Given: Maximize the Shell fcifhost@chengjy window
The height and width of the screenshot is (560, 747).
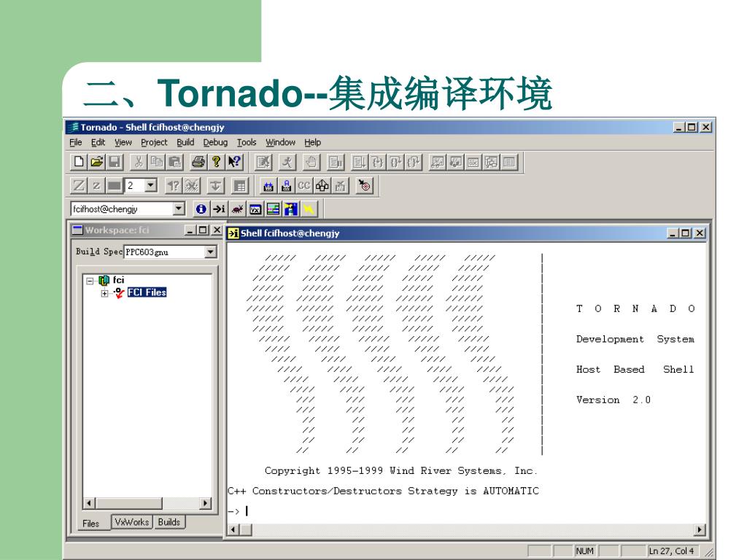Looking at the screenshot, I should tap(686, 233).
